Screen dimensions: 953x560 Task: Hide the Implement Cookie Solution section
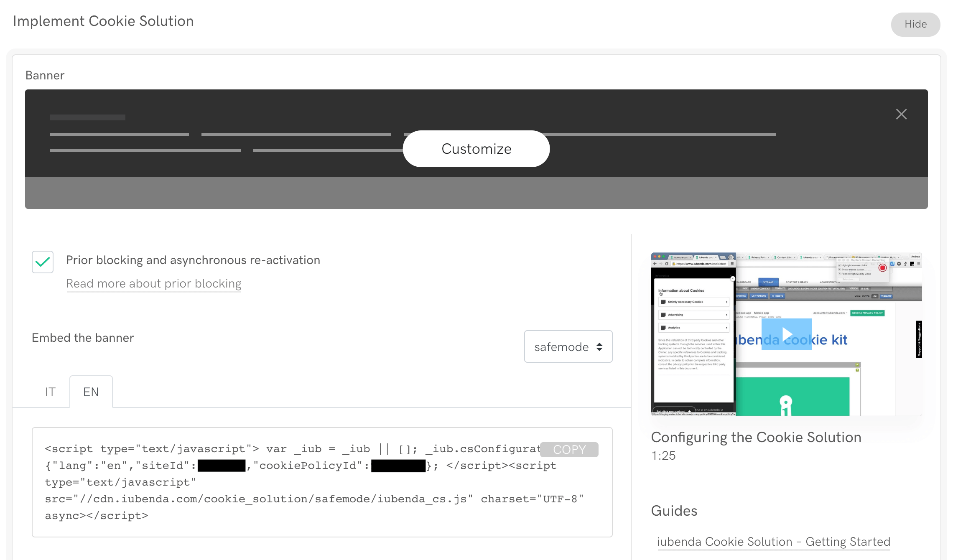[x=915, y=24]
